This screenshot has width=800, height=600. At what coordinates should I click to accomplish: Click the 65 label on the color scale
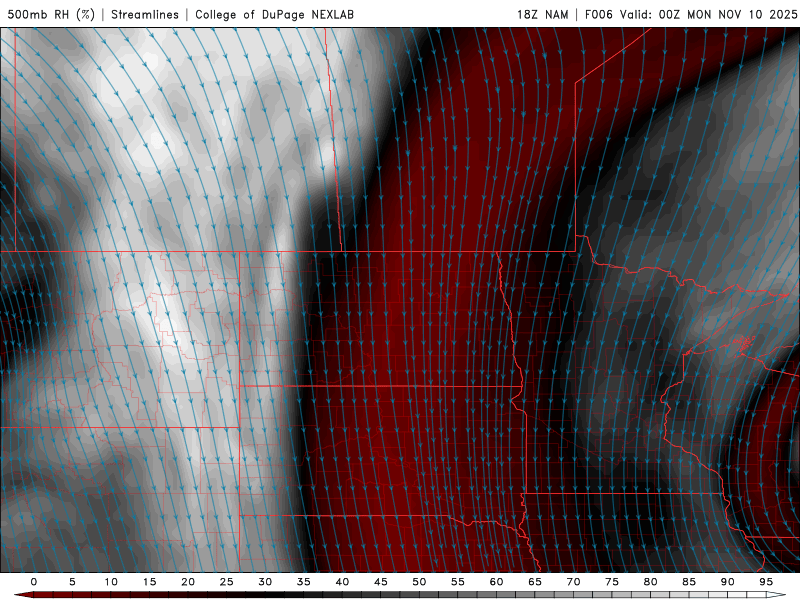[535, 582]
